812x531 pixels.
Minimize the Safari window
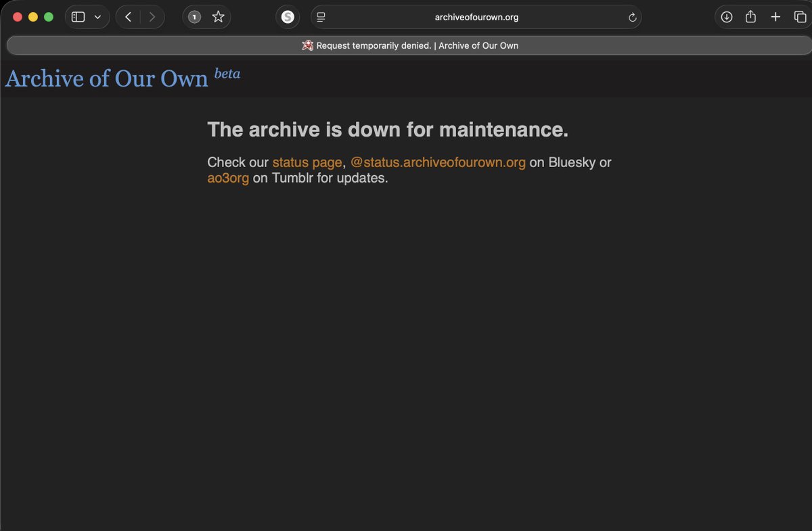pos(33,17)
